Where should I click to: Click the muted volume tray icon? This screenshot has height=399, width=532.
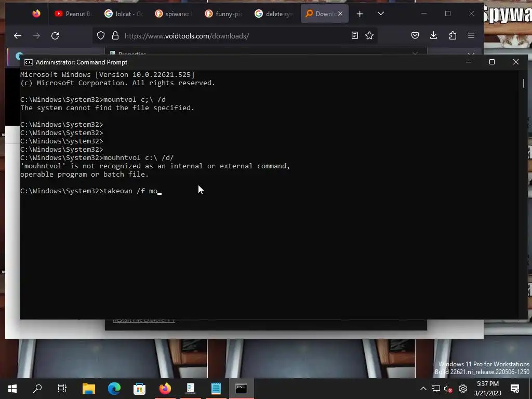tap(448, 389)
